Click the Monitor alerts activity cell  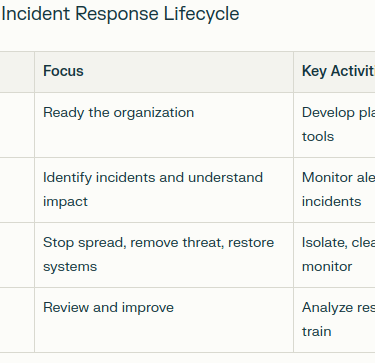pos(334,190)
